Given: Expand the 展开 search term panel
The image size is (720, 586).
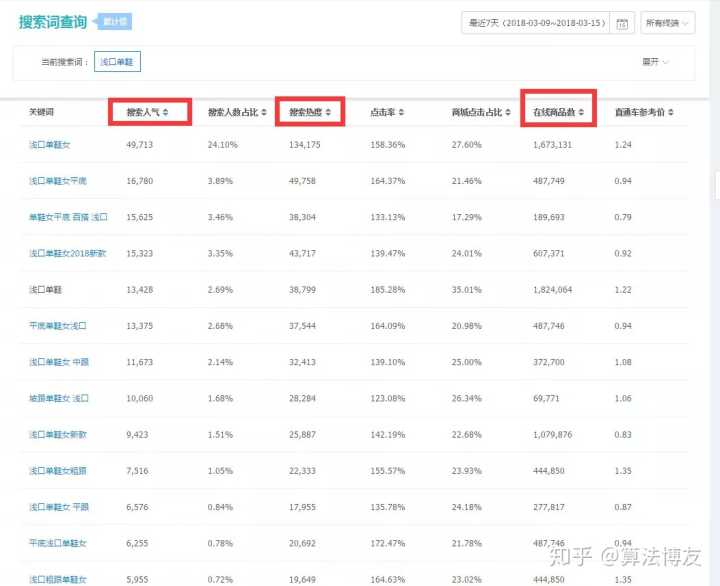Looking at the screenshot, I should [655, 62].
